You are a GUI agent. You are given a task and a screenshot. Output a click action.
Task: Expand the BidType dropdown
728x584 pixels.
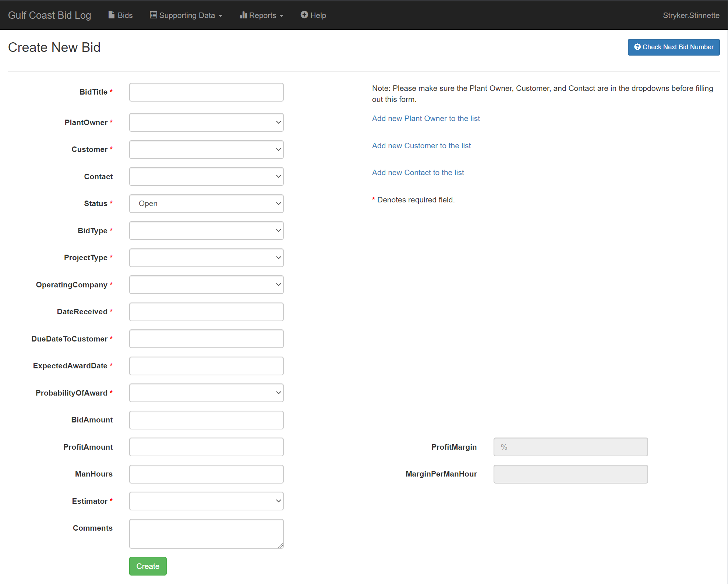coord(206,230)
